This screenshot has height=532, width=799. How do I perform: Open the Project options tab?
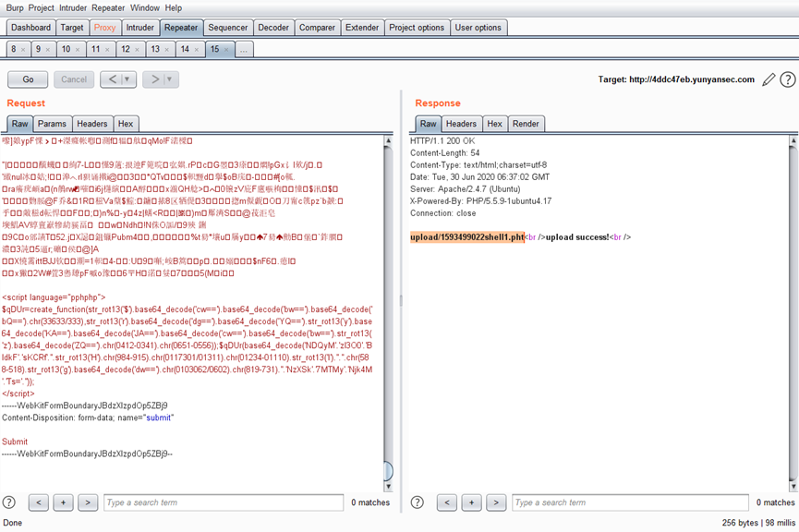417,28
